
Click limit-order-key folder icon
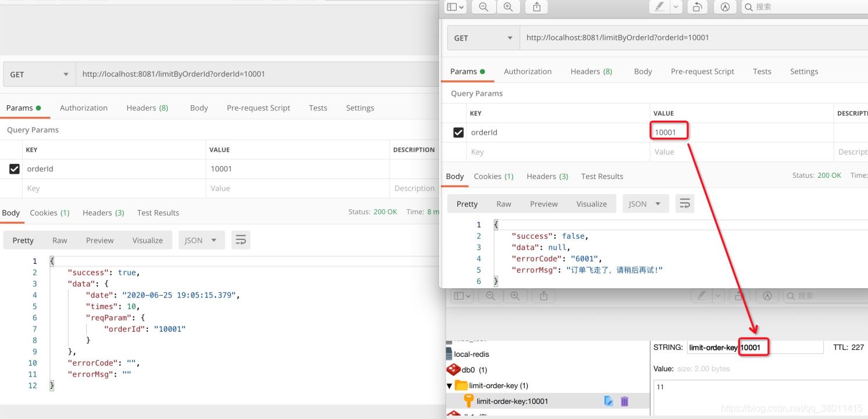point(461,385)
